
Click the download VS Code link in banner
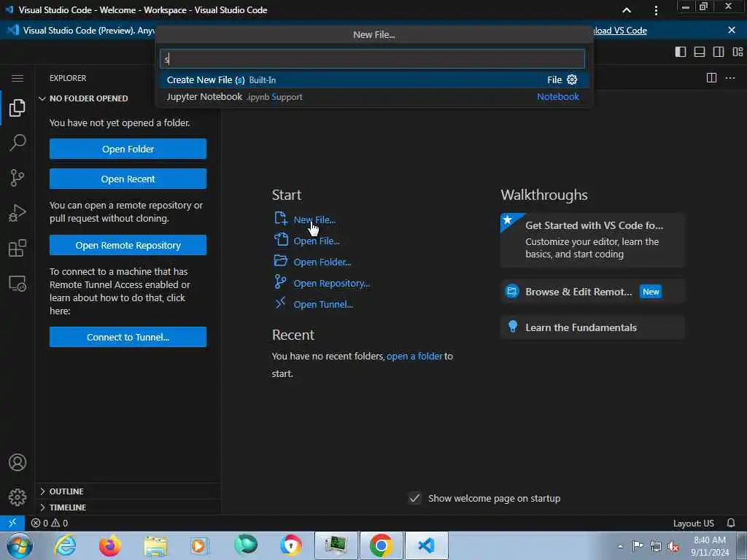click(620, 31)
